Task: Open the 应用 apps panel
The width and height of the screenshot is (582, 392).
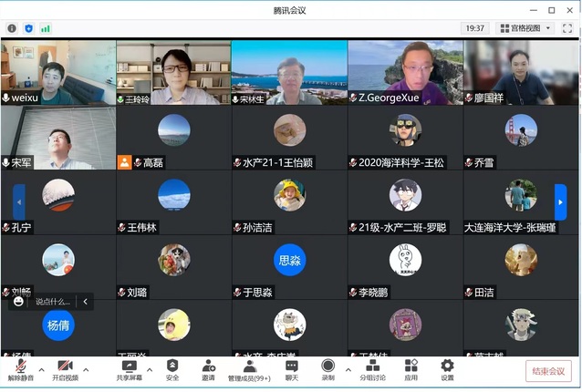Action: (411, 368)
